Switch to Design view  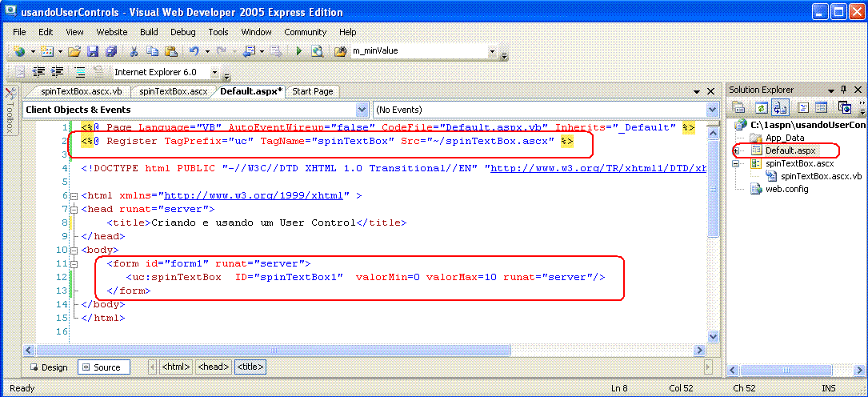49,367
